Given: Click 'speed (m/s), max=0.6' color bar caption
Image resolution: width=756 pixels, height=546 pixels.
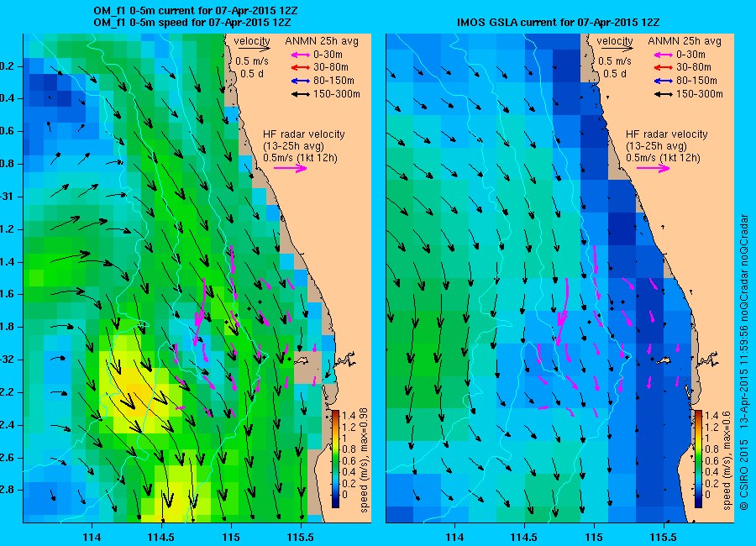Looking at the screenshot, I should pos(727,460).
